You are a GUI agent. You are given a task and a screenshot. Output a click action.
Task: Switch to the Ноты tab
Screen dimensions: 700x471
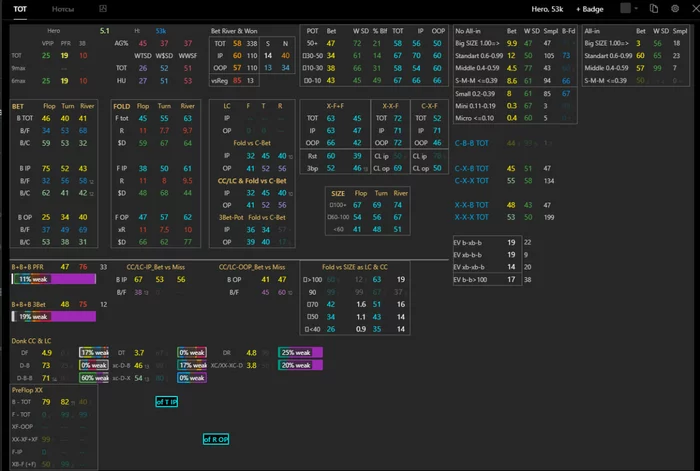click(x=63, y=9)
